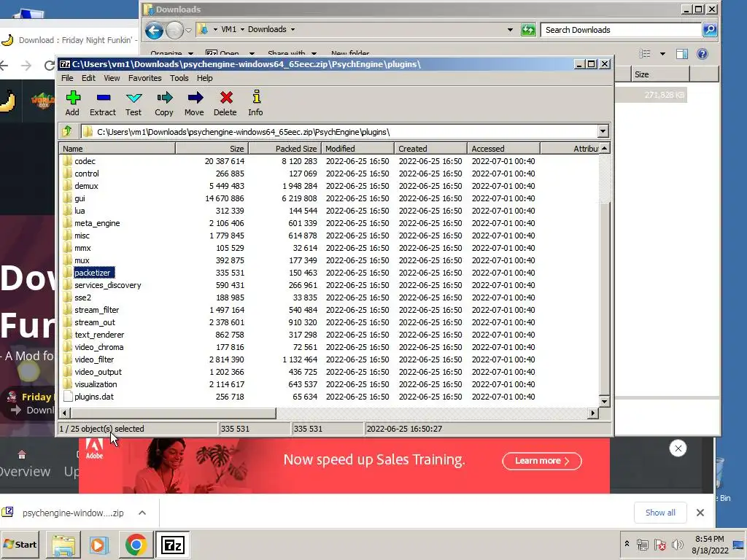
Task: Click the Add toolbar icon in 7-Zip
Action: coord(73,98)
